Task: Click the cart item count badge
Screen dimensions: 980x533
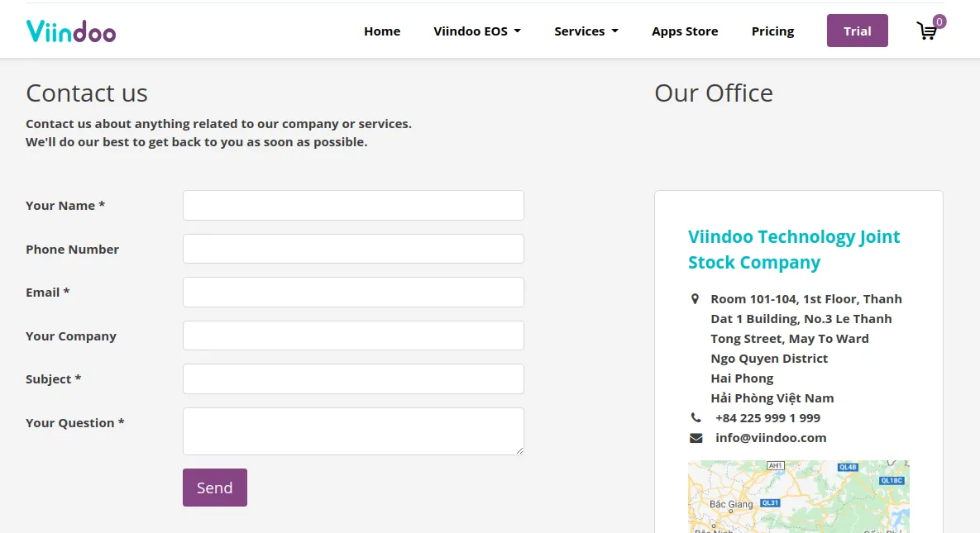Action: pos(939,21)
